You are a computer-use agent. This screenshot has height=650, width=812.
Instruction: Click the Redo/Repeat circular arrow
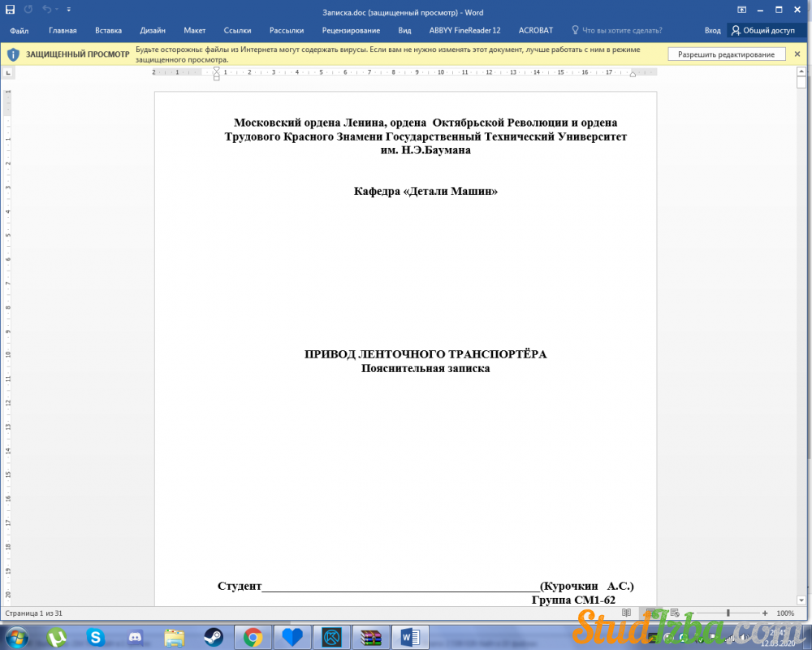click(28, 9)
